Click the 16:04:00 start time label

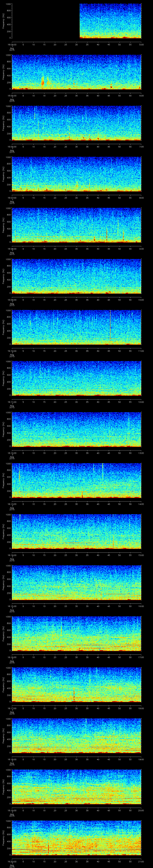pos(12,44)
